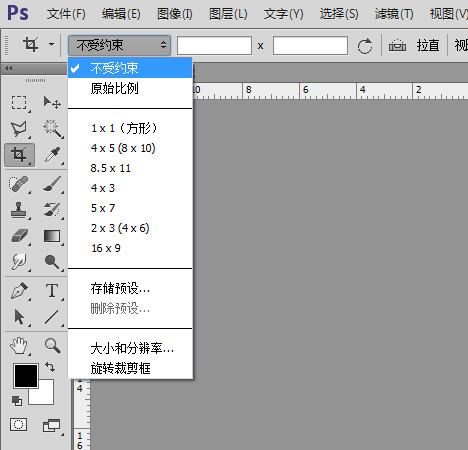
Task: Select the Type tool
Action: tap(52, 291)
